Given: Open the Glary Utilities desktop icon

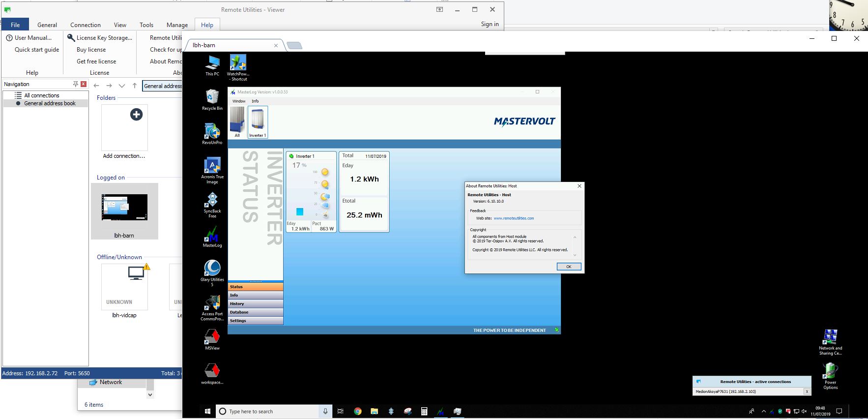Looking at the screenshot, I should [212, 269].
